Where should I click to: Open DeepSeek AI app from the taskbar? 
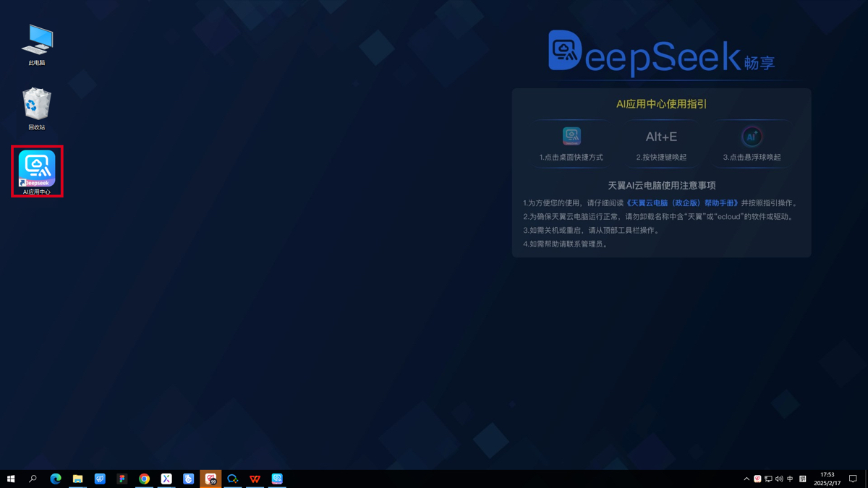click(x=277, y=479)
